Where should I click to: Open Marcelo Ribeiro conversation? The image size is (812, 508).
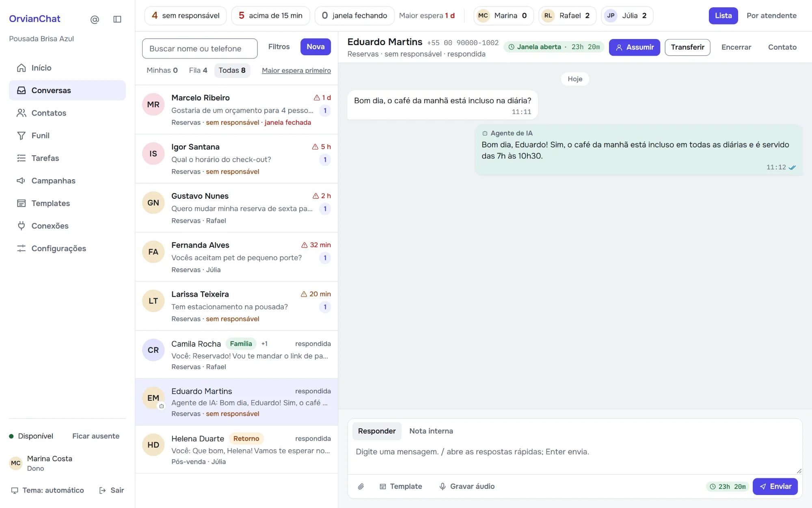coord(236,110)
